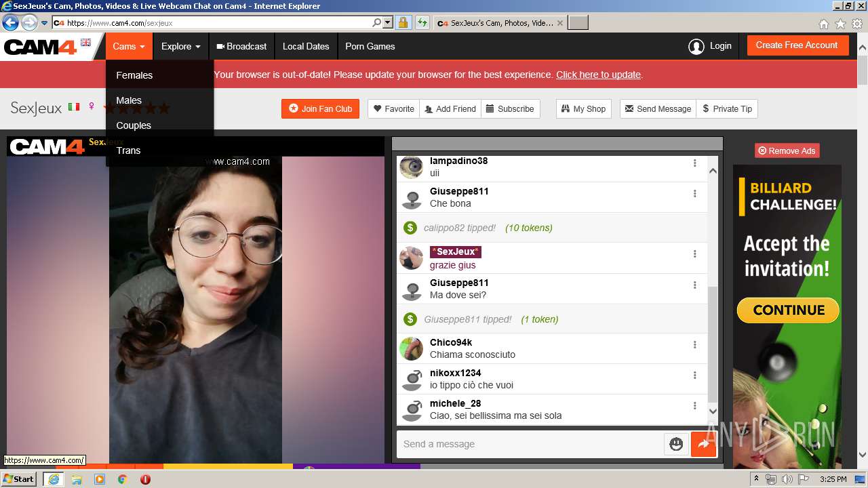The width and height of the screenshot is (868, 488).
Task: Show hidden system tray icons
Action: [x=756, y=479]
